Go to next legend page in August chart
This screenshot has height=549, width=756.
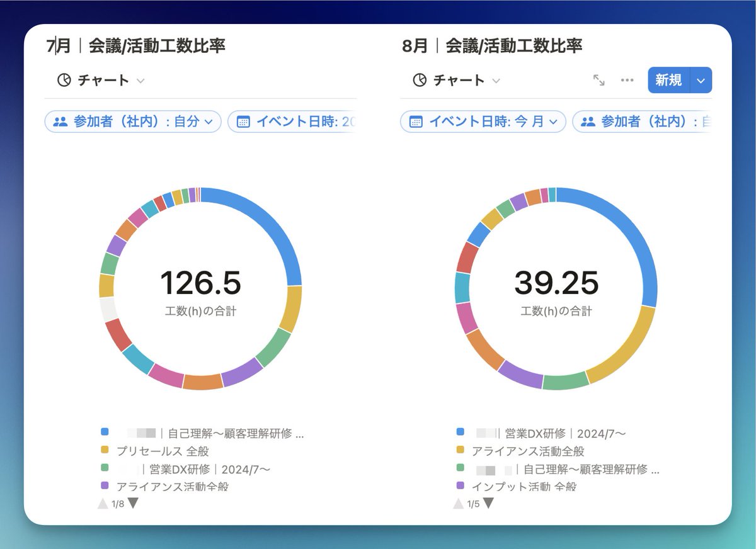pos(488,504)
